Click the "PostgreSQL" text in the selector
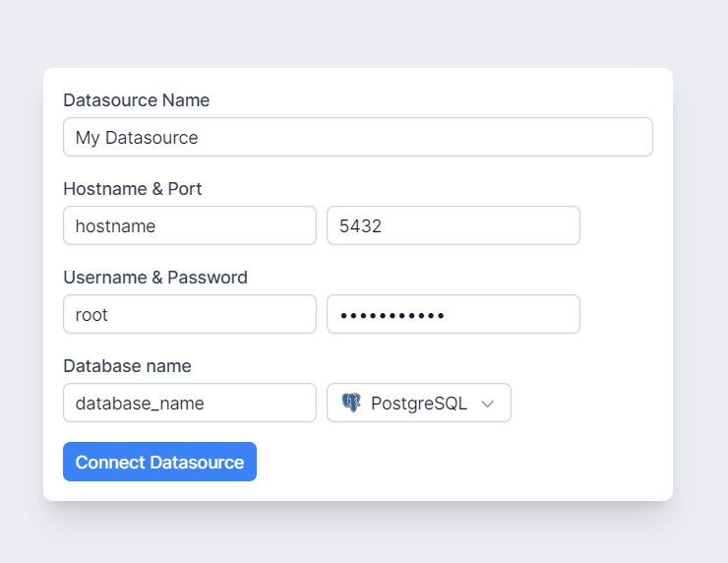728x563 pixels. pyautogui.click(x=418, y=404)
